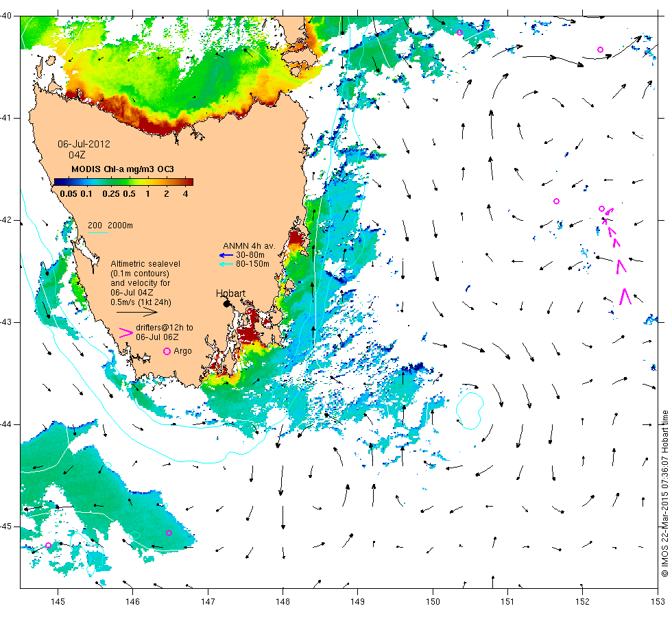This screenshot has height=617, width=672.
Task: Click the blue 30-80m ANMN legend arrow
Action: [226, 255]
